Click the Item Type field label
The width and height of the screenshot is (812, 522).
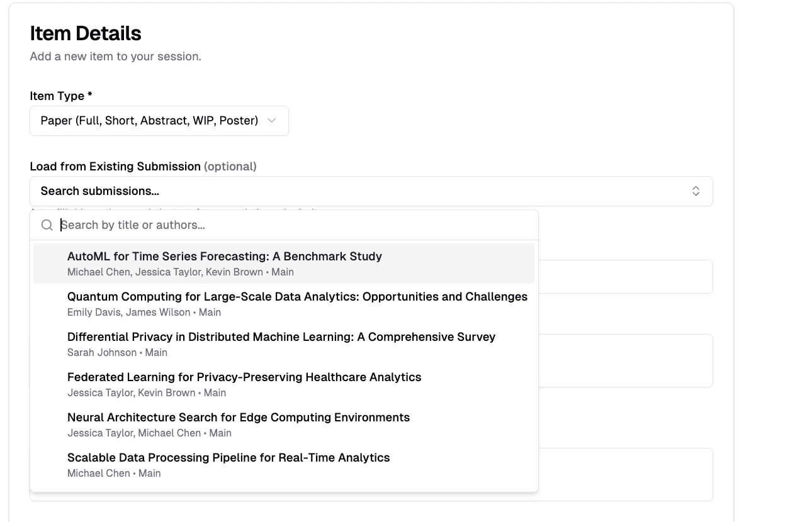coord(61,96)
